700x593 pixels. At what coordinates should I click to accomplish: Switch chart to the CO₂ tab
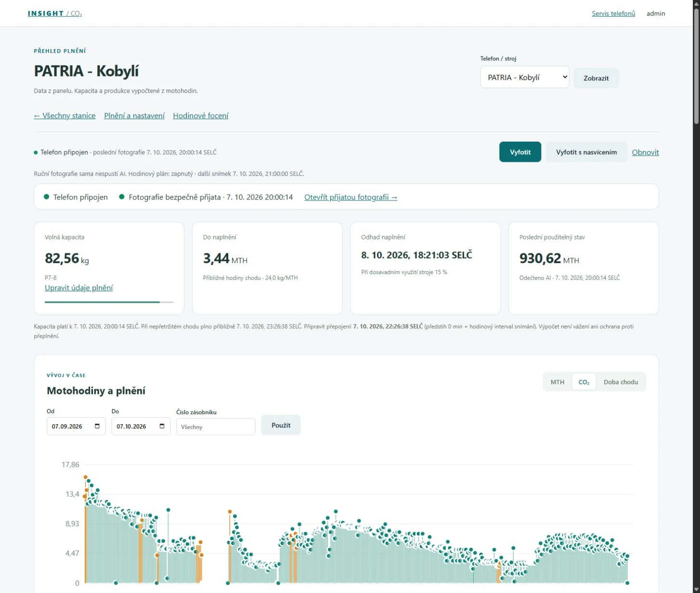[584, 382]
